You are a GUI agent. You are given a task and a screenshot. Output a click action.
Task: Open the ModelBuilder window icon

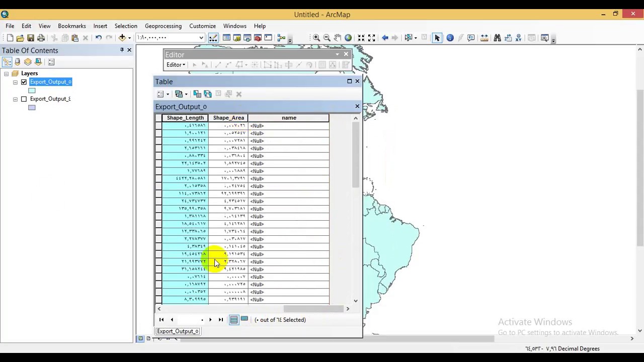[281, 38]
